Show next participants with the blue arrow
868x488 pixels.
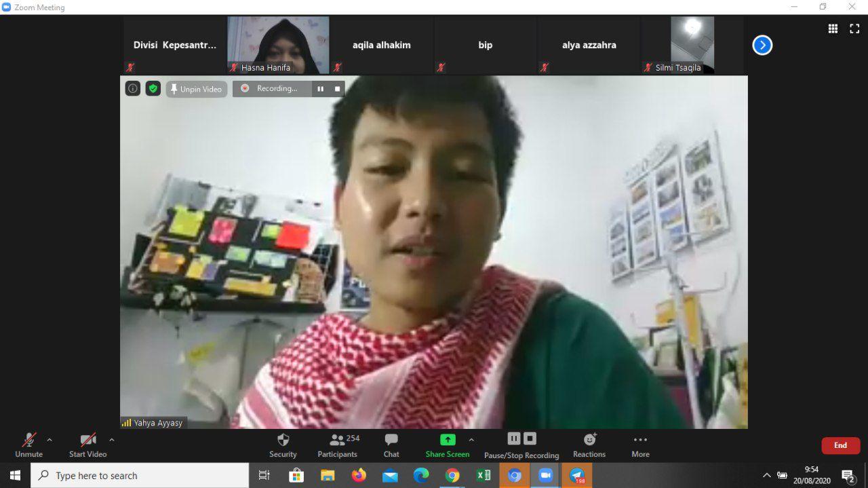763,45
